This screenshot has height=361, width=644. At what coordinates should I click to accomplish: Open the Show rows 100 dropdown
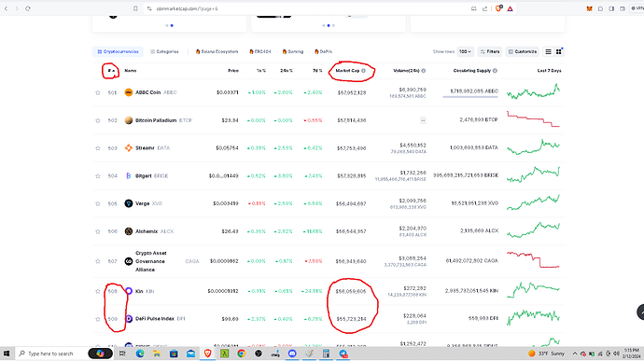tap(466, 51)
